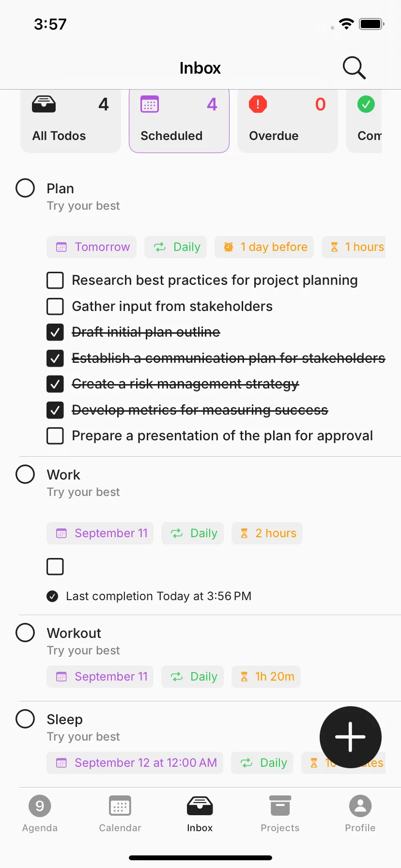Check "Research best practices for project planning"
The width and height of the screenshot is (401, 868).
pos(55,280)
